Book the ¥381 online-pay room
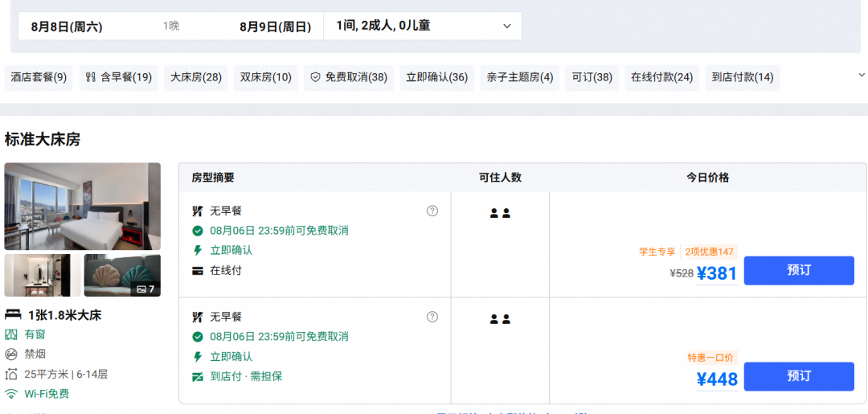This screenshot has width=868, height=414. point(799,271)
